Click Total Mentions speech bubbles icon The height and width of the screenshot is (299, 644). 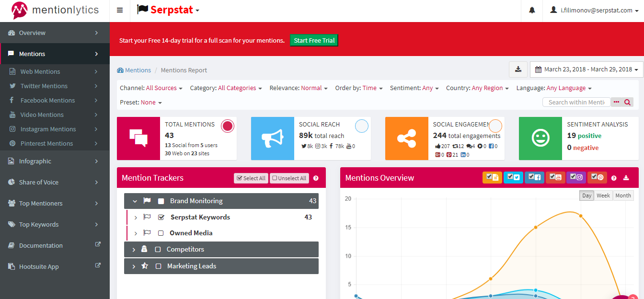(x=138, y=138)
